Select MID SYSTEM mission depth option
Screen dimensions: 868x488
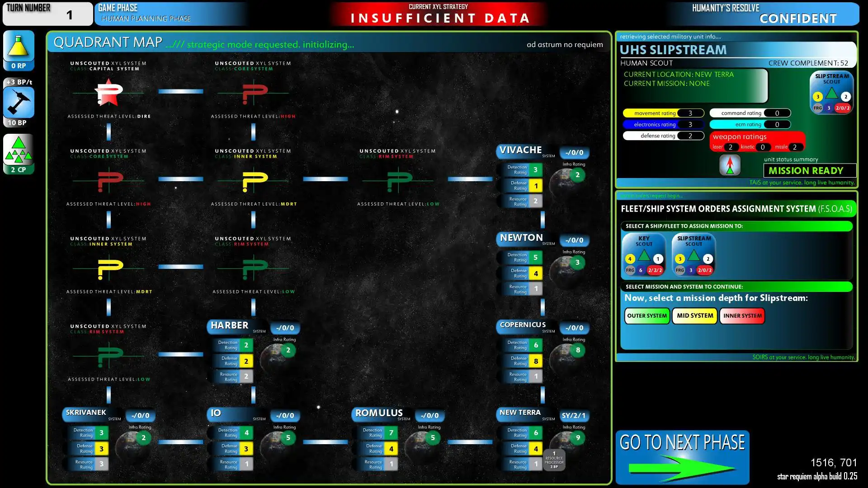click(x=693, y=316)
